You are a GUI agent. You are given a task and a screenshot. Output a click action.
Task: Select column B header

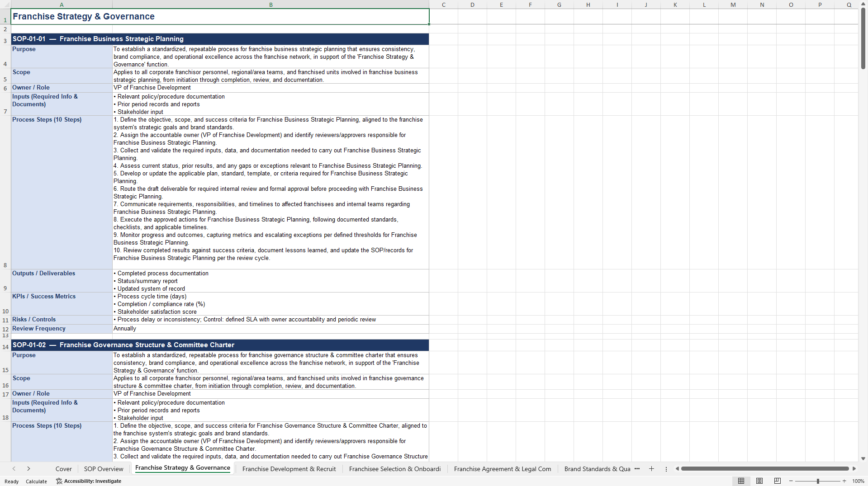(x=271, y=5)
